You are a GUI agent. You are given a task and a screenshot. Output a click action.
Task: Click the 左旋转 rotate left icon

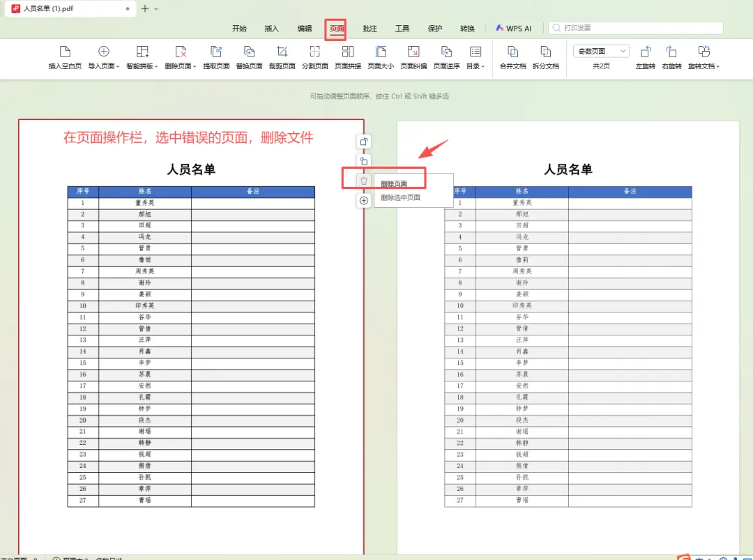pos(646,52)
